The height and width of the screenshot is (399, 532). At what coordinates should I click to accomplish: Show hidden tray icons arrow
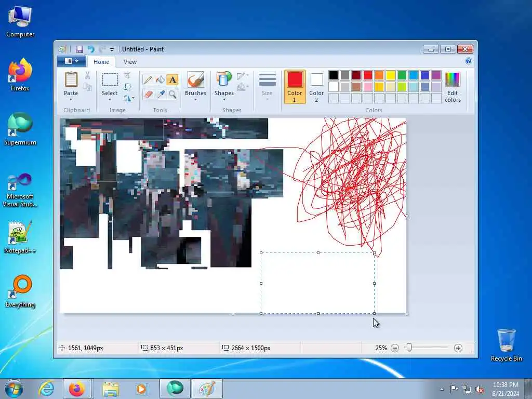[x=442, y=389]
